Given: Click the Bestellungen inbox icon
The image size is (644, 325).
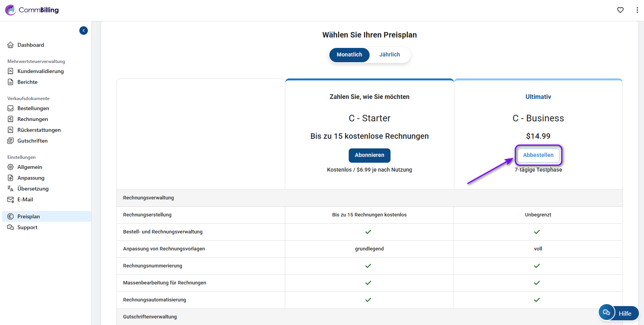Looking at the screenshot, I should coord(10,108).
